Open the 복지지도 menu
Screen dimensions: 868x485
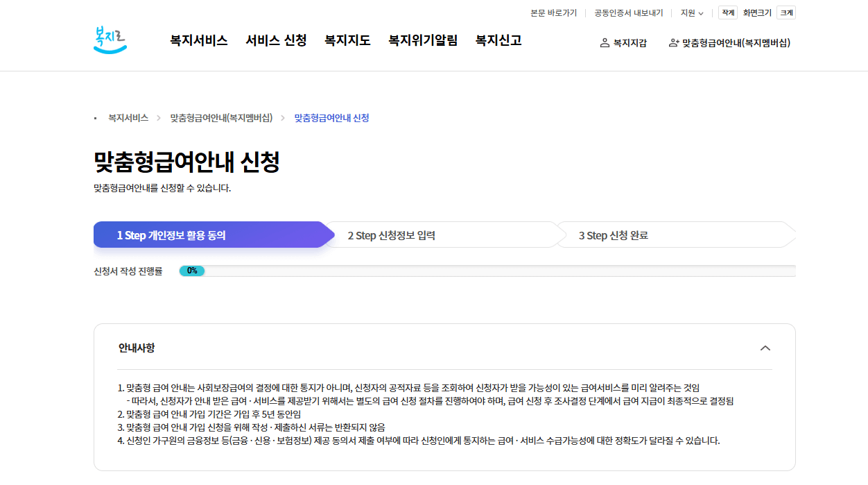click(x=347, y=40)
